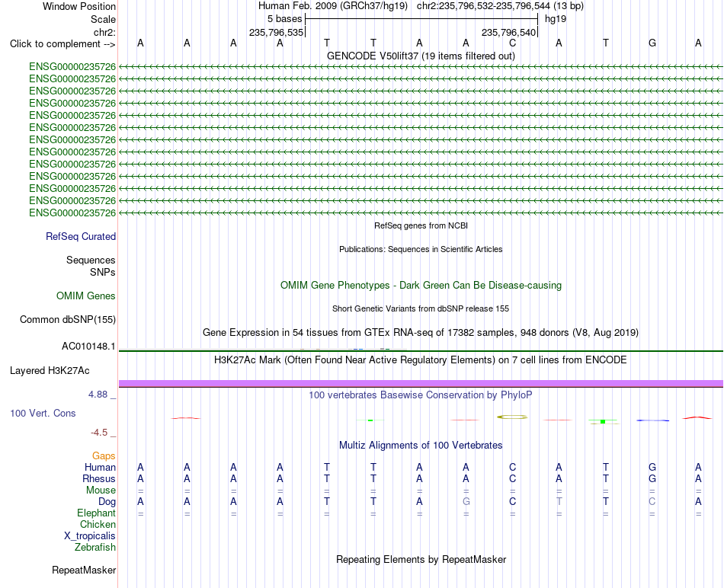Open '100 vertebrates Basewise Conservation by PhyloP' title
This screenshot has height=588, width=724.
[421, 395]
